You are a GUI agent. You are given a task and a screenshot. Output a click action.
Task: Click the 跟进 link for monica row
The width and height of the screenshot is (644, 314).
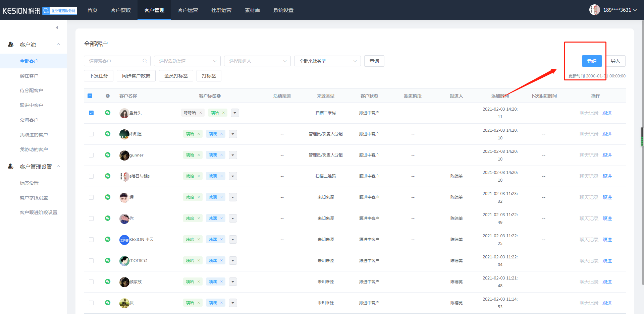click(607, 261)
